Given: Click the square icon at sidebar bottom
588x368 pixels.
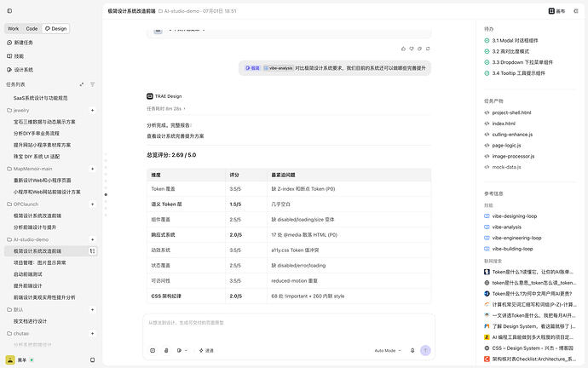Looking at the screenshot, I should coord(93,360).
